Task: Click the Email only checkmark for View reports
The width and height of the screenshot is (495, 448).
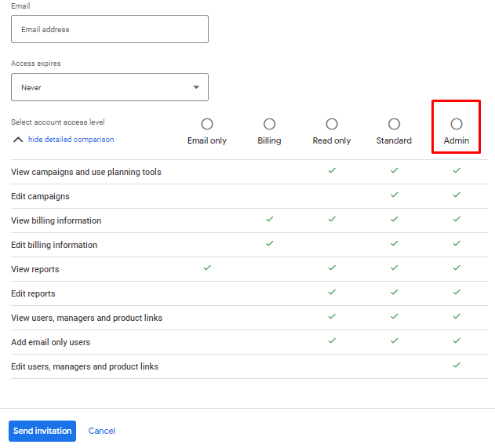Action: [x=207, y=268]
